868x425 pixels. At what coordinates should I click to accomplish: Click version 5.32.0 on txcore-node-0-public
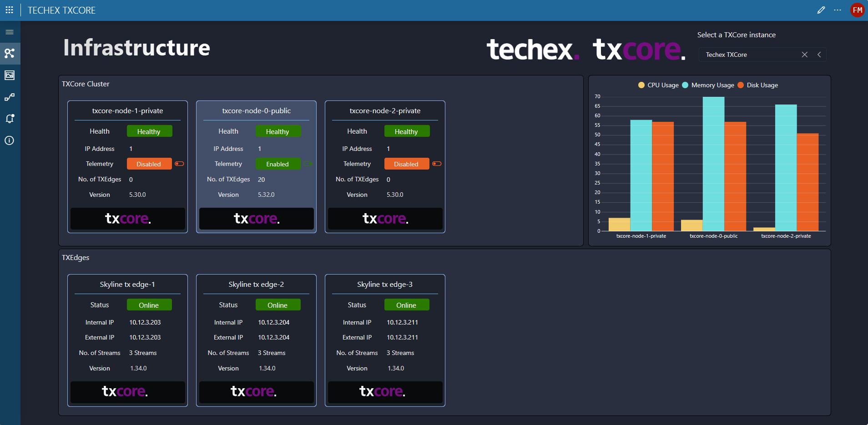click(266, 195)
